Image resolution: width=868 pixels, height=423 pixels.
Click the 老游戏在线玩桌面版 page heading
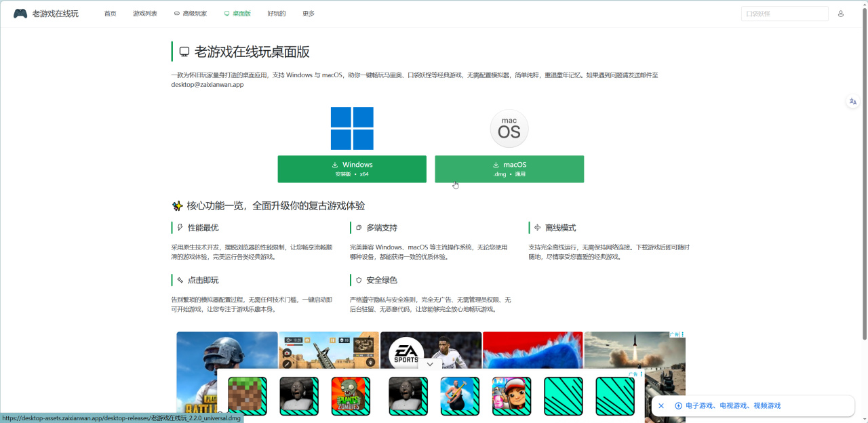coord(252,52)
